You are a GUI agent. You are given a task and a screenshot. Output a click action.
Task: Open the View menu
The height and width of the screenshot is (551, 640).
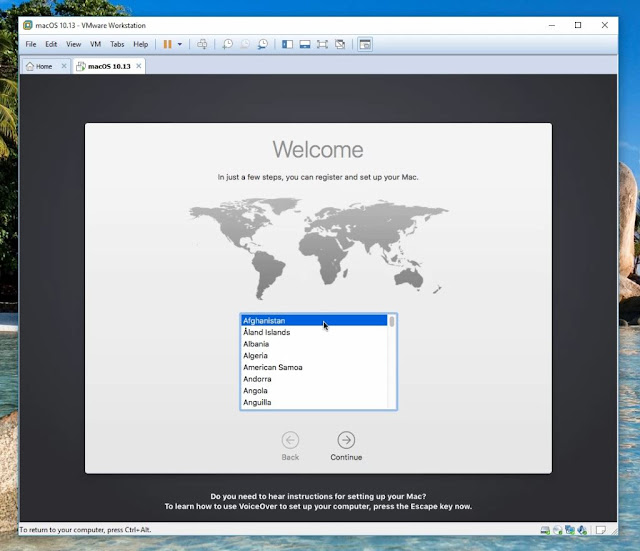click(x=73, y=44)
